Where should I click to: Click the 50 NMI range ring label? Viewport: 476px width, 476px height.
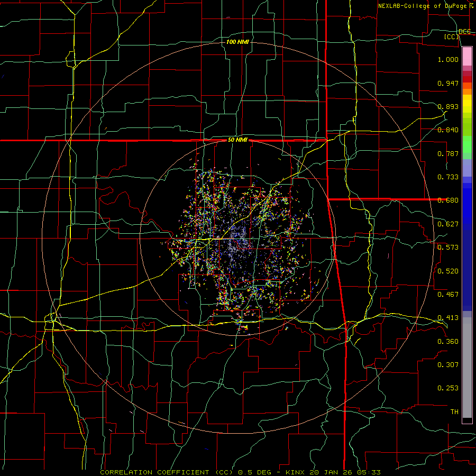pos(237,140)
